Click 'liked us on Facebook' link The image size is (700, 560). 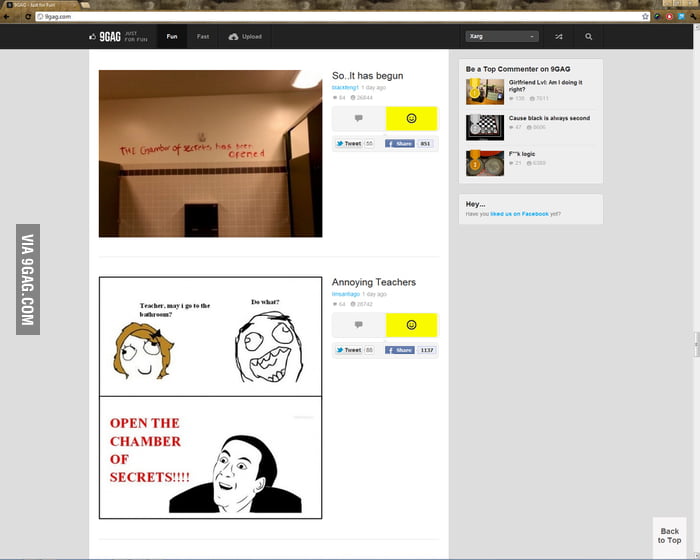(x=519, y=214)
